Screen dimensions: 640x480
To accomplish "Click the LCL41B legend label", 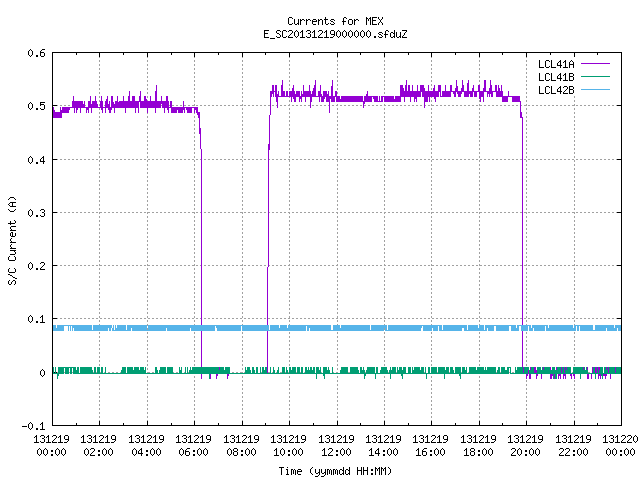I will tap(556, 77).
